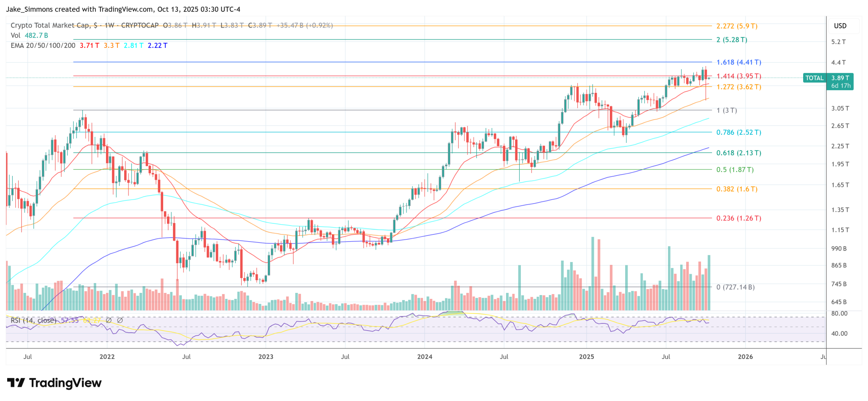Click the 3.89 T current price label
The width and height of the screenshot is (868, 401).
840,78
